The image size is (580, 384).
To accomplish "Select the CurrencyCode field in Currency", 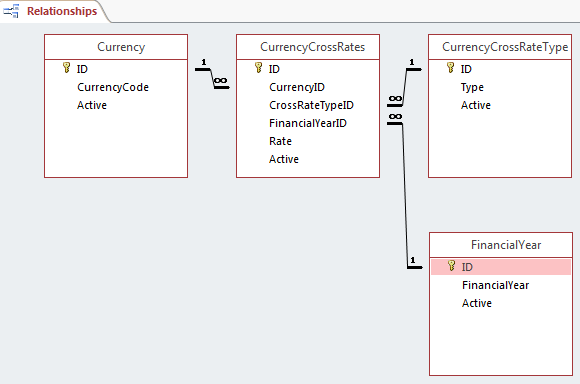I will (x=113, y=87).
